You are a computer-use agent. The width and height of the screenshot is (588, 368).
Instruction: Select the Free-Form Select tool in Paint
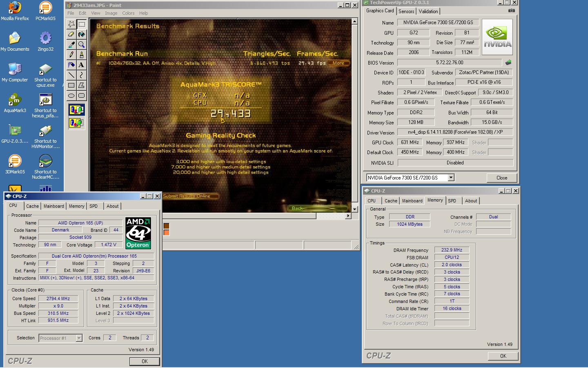pos(71,24)
